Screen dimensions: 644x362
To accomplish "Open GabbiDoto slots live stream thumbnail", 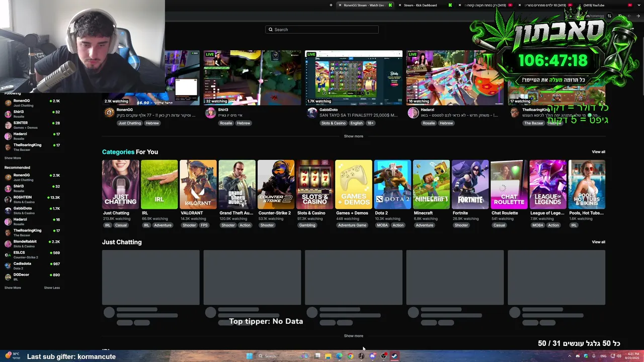I will (x=354, y=78).
